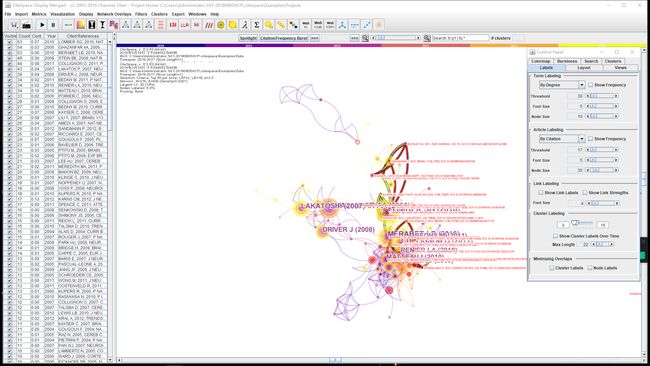This screenshot has height=366, width=650.
Task: Click the yellow rounded-square toolbar icon
Action: click(x=233, y=25)
